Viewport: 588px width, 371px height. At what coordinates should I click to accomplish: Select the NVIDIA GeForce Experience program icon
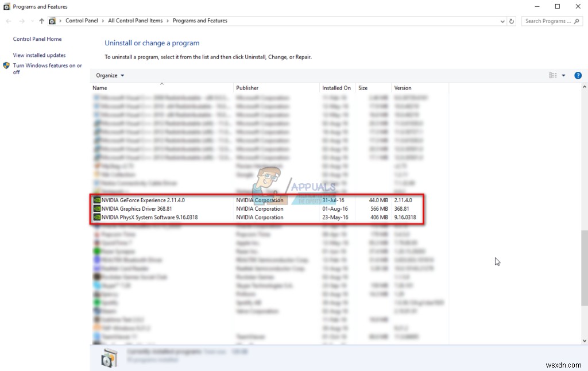(x=96, y=200)
